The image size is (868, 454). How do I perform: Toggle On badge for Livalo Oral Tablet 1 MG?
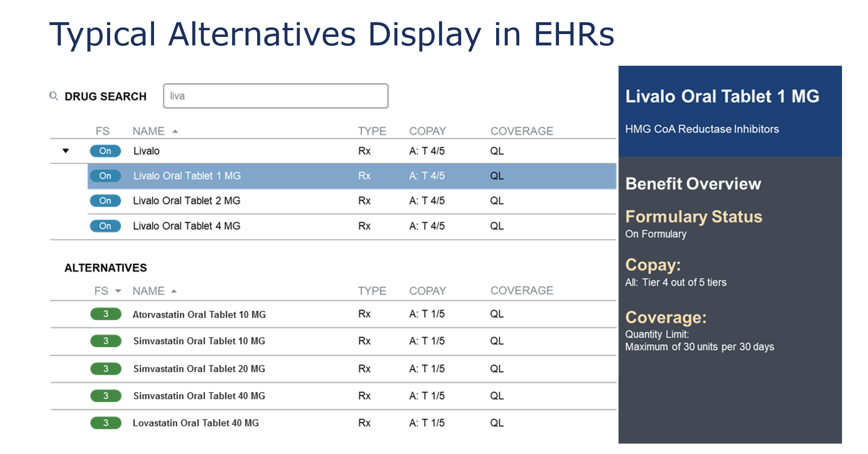click(x=105, y=176)
